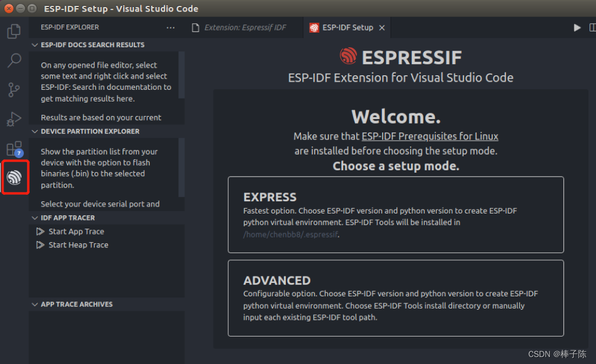Viewport: 596px width, 364px height.
Task: Open the ESP-IDF Prerequisites for Linux link
Action: point(430,136)
